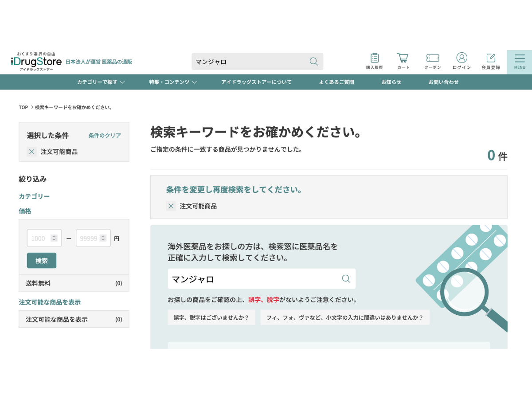Open the coupon (クーポン) icon
This screenshot has height=399, width=532.
(433, 62)
